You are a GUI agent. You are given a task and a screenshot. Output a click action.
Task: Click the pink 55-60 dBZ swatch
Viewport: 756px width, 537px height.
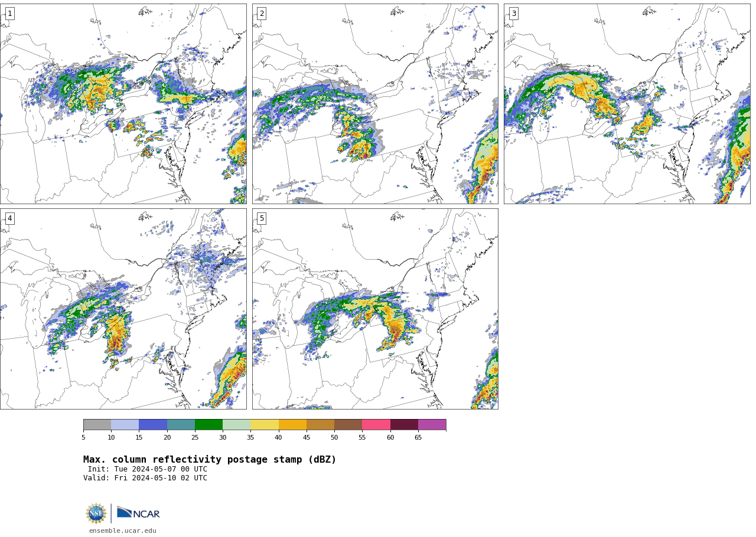(x=376, y=425)
